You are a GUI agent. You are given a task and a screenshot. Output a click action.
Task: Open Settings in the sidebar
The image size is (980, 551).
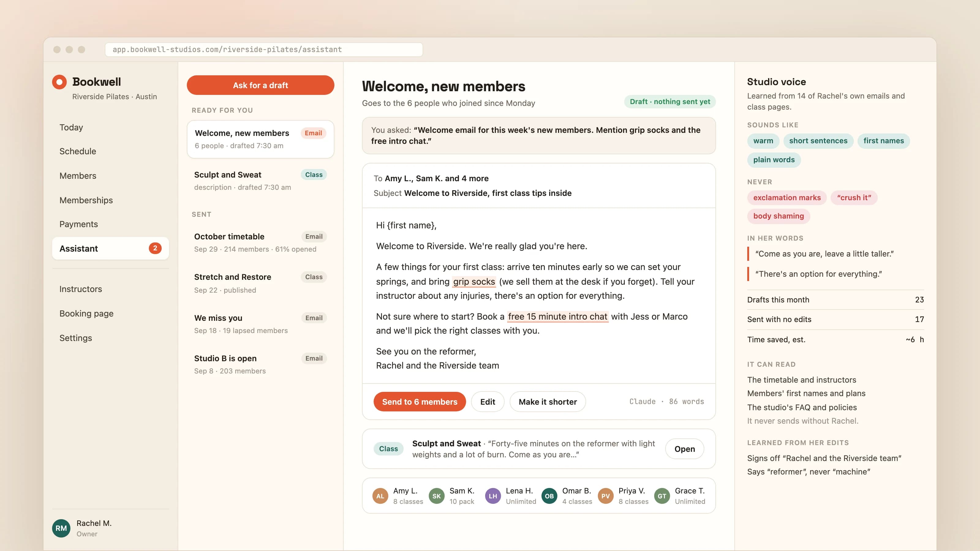[110, 338]
